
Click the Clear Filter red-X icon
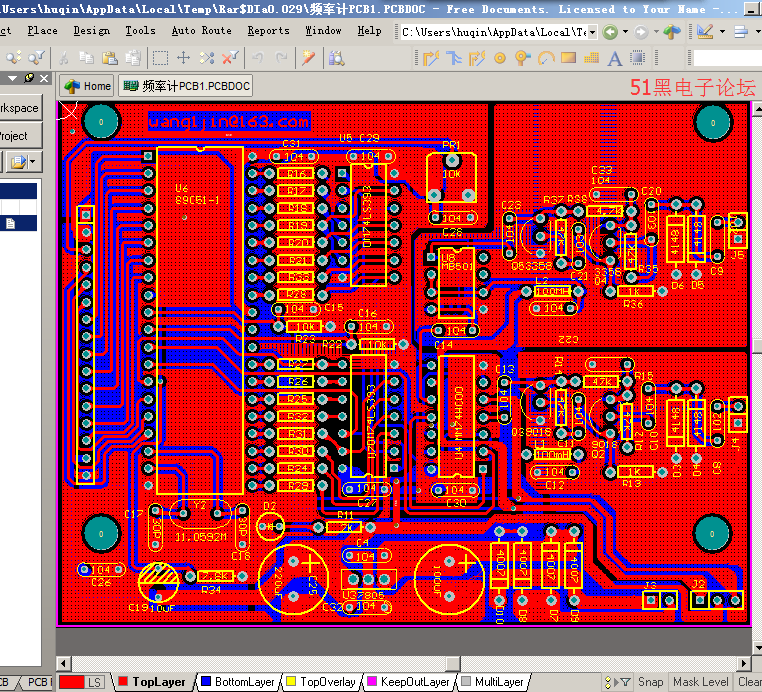click(230, 58)
